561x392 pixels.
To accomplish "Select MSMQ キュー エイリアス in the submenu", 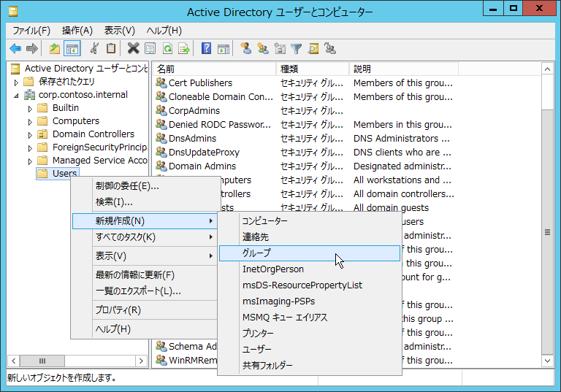I will (x=310, y=318).
